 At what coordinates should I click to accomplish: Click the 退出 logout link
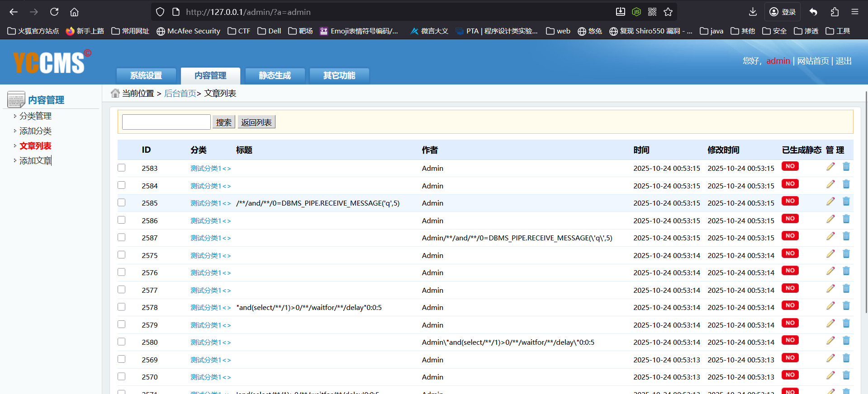(843, 61)
